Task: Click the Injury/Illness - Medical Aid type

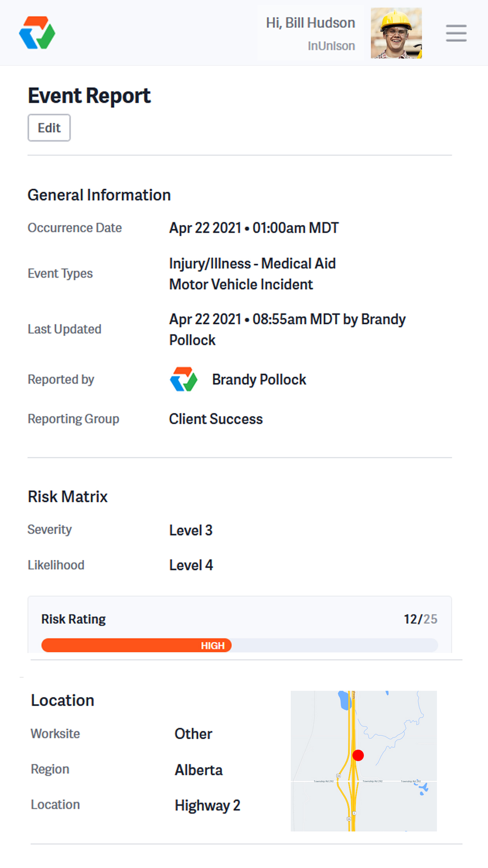Action: click(x=252, y=263)
